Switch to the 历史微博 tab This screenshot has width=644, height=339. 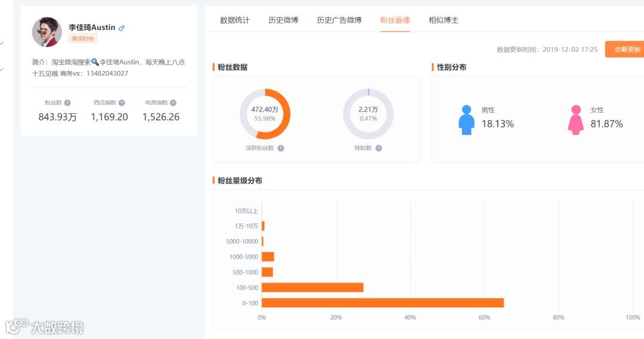[x=283, y=20]
